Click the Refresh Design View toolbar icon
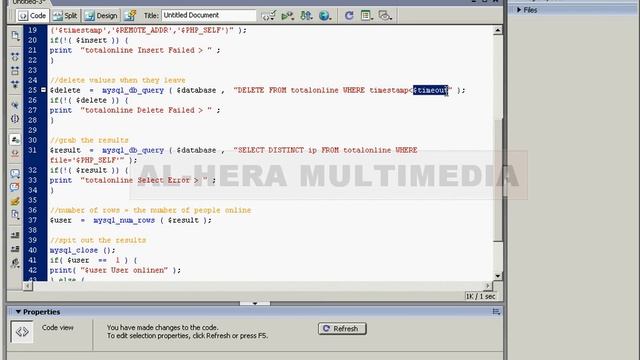Viewport: 640px width, 360px height. coord(349,16)
